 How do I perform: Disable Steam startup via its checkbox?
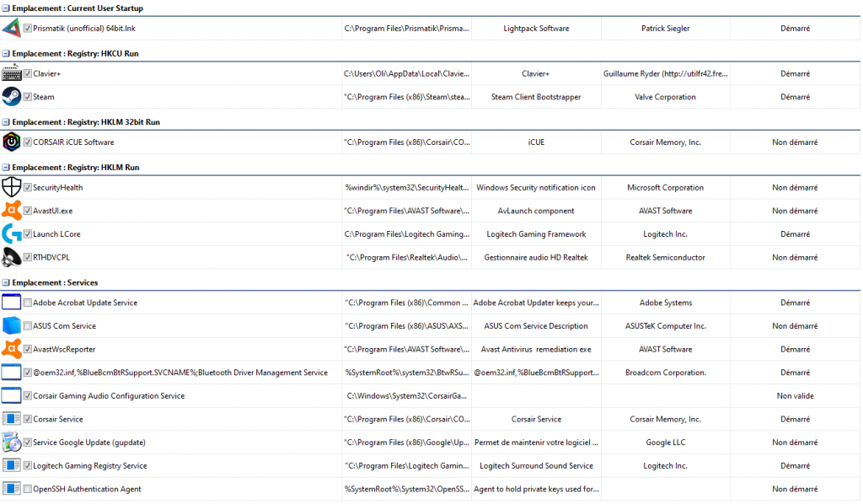click(x=28, y=96)
